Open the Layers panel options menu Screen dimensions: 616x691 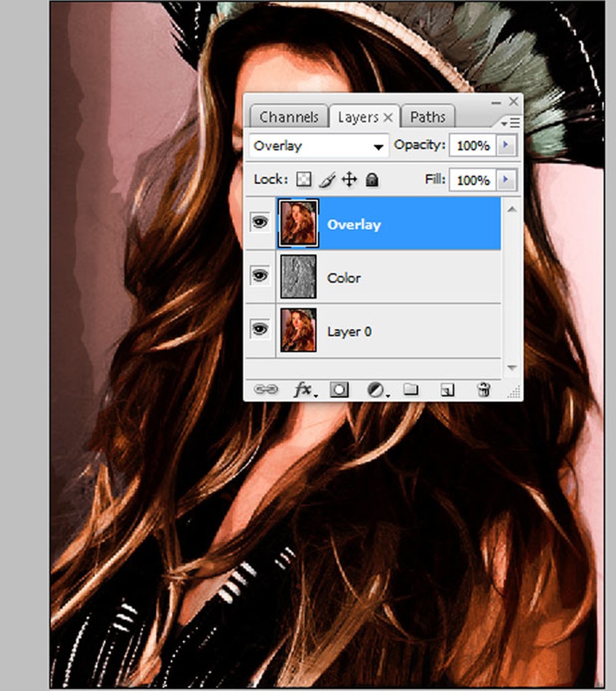[511, 123]
